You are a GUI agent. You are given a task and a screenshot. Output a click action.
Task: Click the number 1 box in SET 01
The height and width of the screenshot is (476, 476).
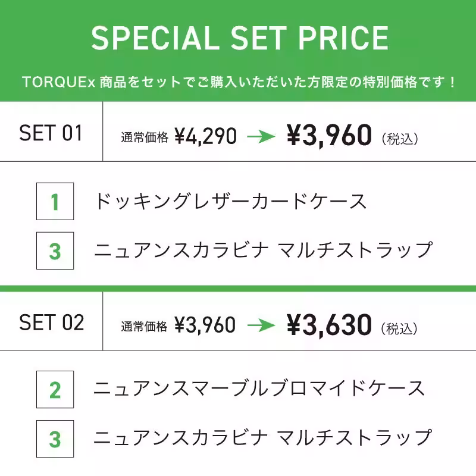click(x=55, y=202)
